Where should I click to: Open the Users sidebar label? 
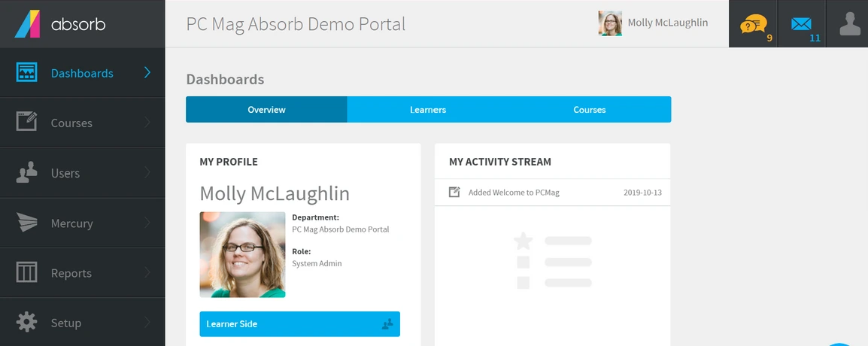click(65, 173)
